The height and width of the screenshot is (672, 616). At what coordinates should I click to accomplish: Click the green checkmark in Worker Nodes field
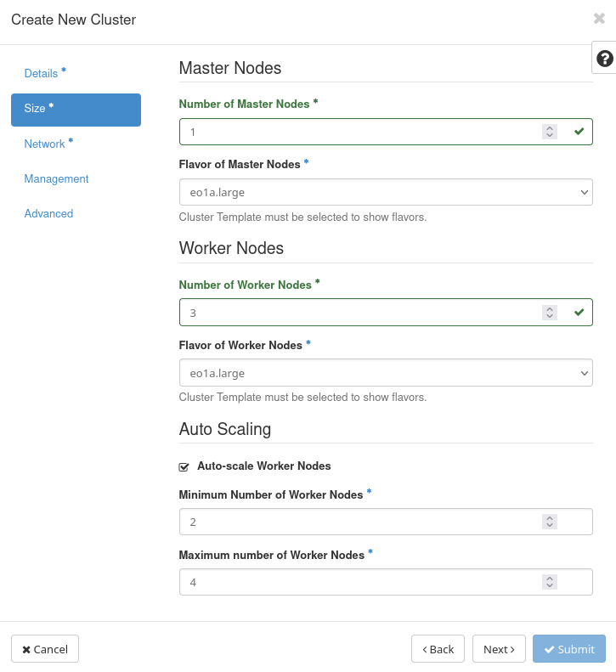pos(579,313)
